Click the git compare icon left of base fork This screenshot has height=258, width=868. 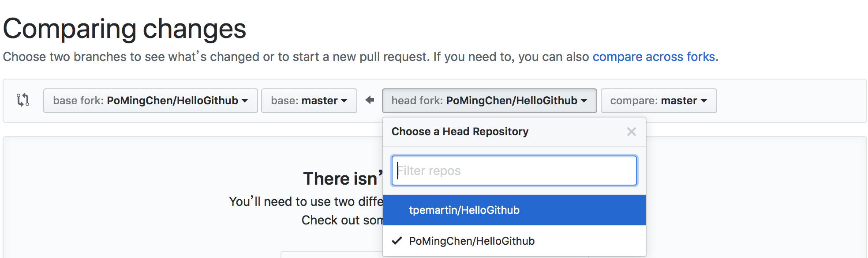[23, 100]
